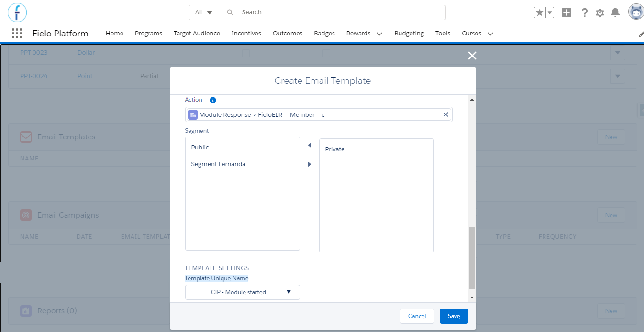644x332 pixels.
Task: Click the Fielo logo icon
Action: [17, 12]
